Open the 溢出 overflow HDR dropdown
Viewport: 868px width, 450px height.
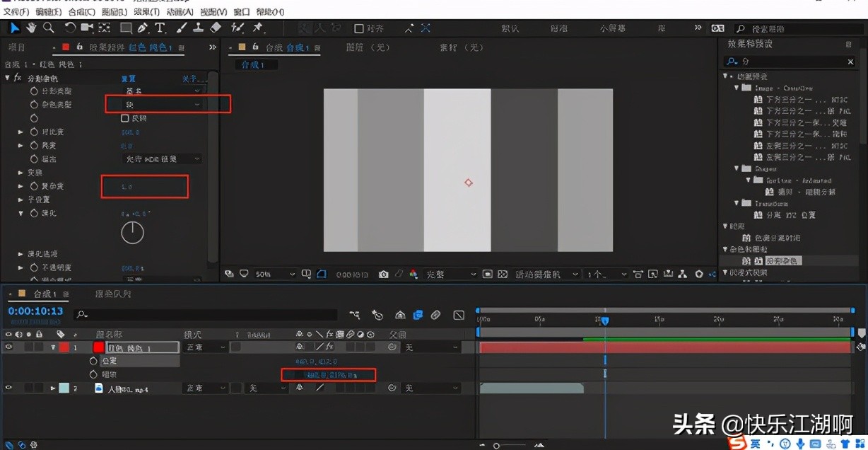162,159
